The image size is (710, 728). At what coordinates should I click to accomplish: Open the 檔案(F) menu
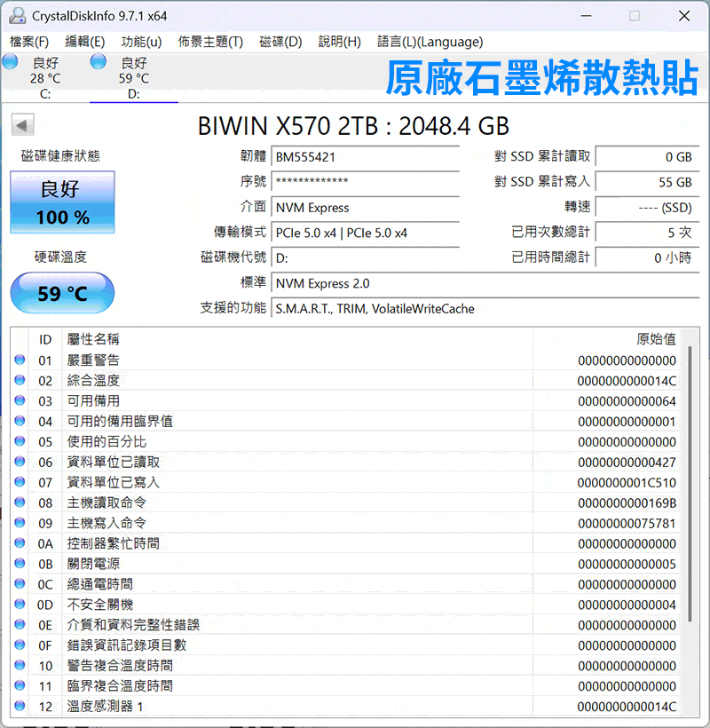tap(29, 42)
